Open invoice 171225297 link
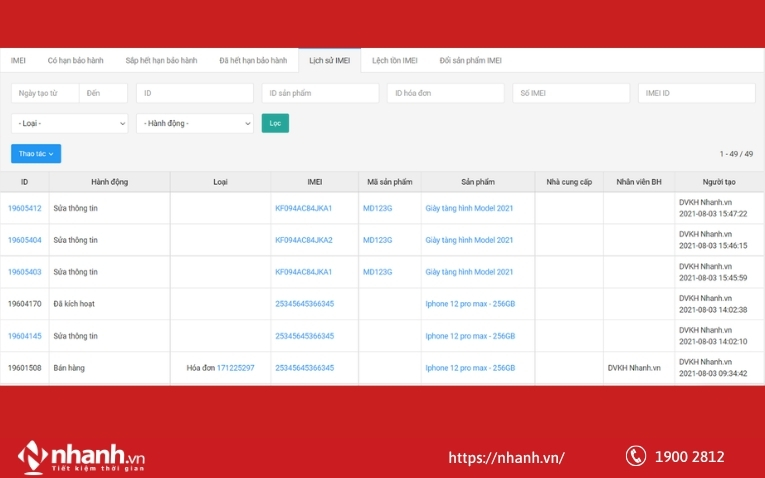 coord(235,368)
